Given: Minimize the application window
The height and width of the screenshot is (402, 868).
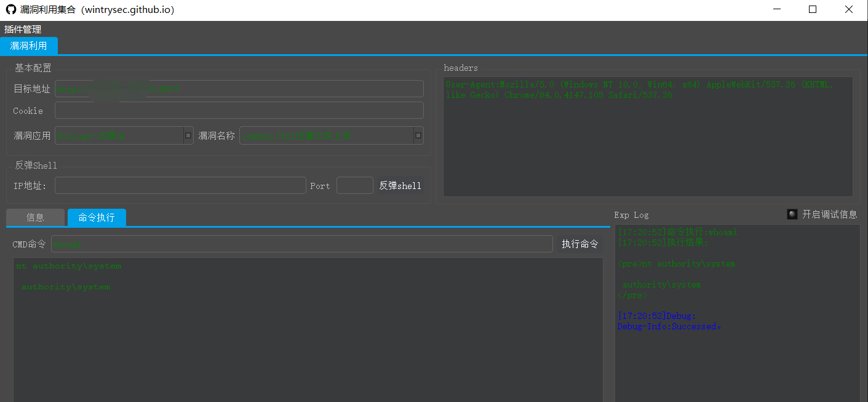Looking at the screenshot, I should pyautogui.click(x=777, y=10).
